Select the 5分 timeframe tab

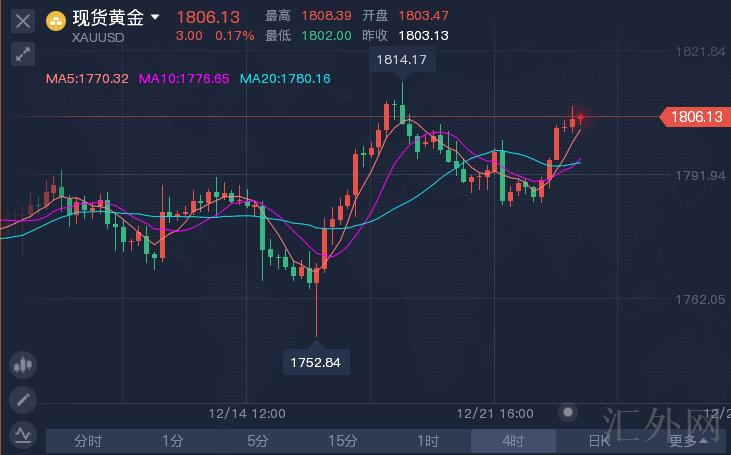click(258, 441)
